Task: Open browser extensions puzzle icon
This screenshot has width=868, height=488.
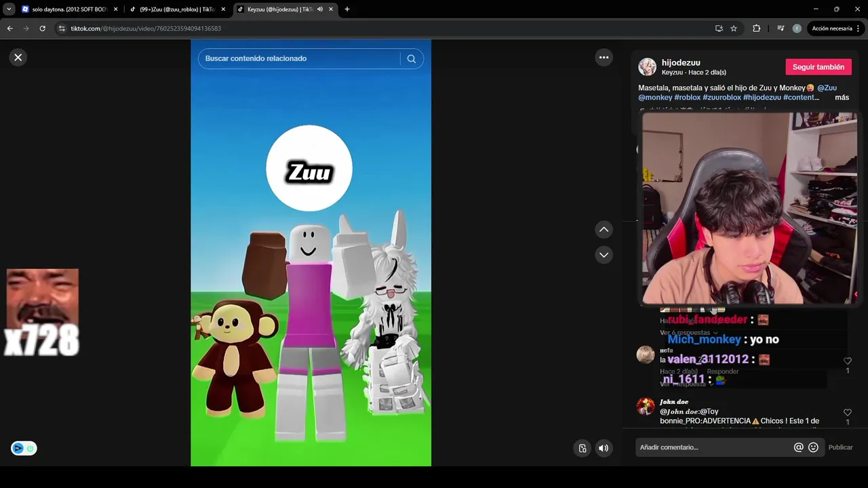Action: [x=757, y=28]
